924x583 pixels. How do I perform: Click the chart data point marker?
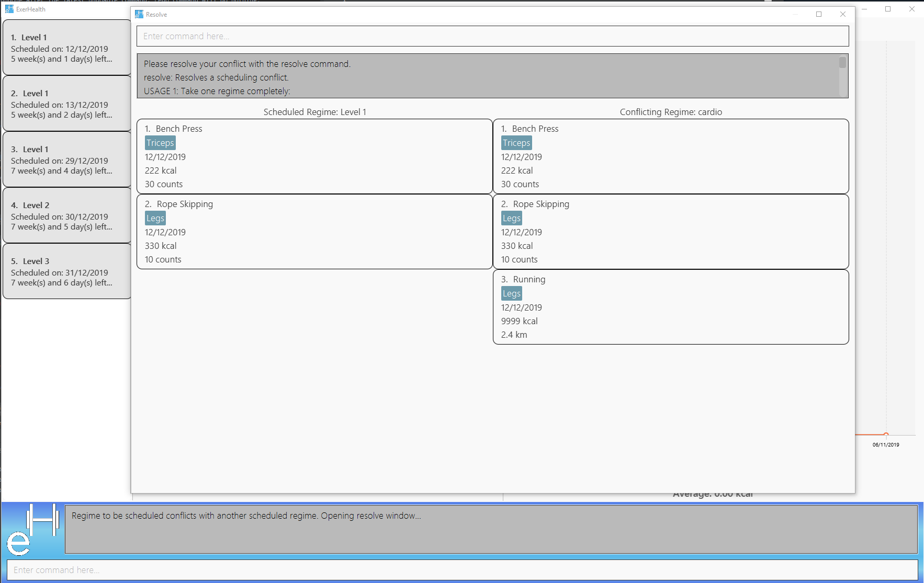[886, 435]
